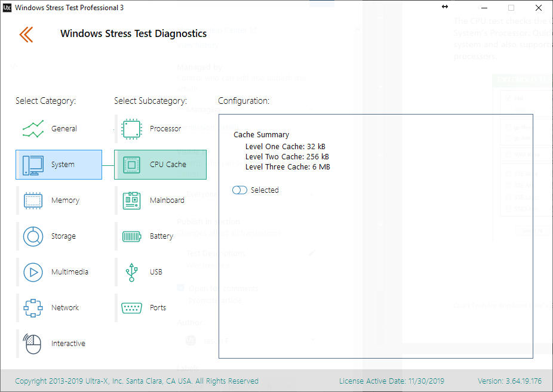This screenshot has height=392, width=553.
Task: Open the Mainboard subcategory label
Action: 167,200
